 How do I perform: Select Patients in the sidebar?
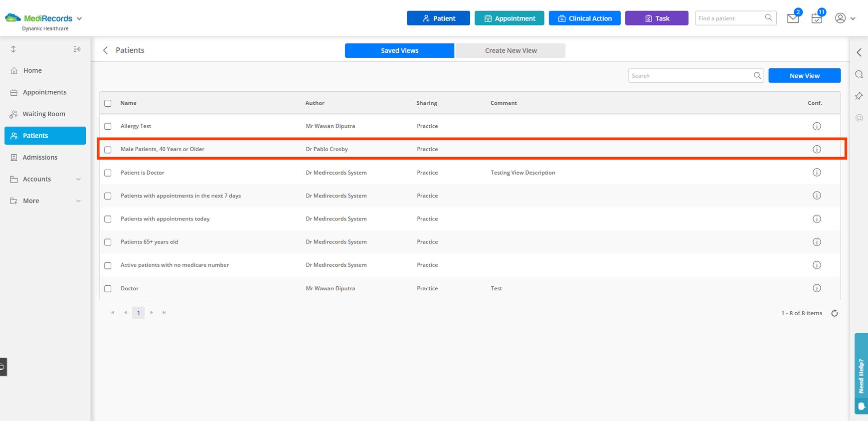(x=45, y=136)
